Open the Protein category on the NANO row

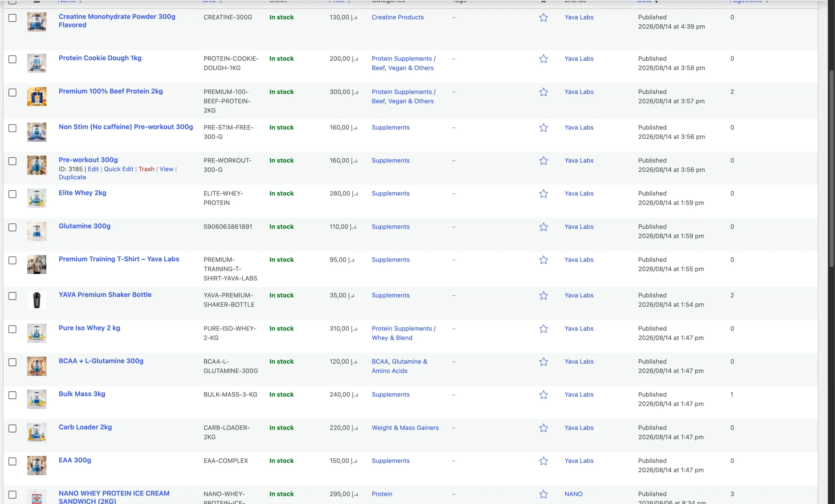click(x=382, y=494)
